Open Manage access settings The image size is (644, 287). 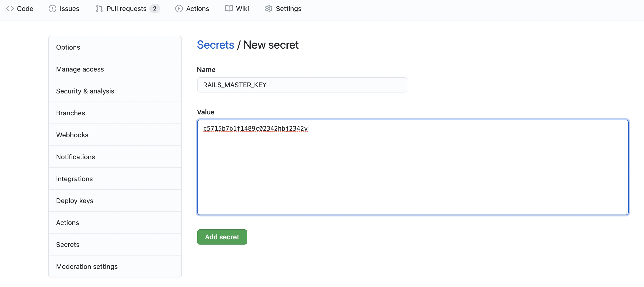[115, 69]
